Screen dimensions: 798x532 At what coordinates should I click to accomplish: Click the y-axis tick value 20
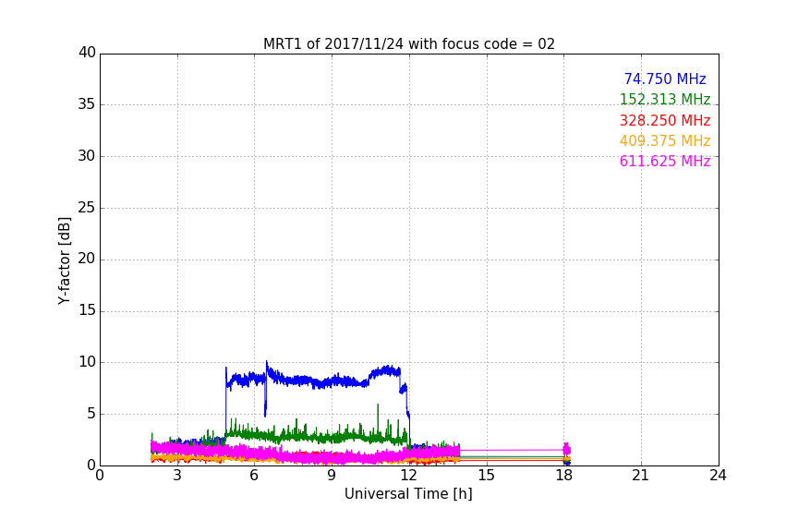click(x=87, y=259)
